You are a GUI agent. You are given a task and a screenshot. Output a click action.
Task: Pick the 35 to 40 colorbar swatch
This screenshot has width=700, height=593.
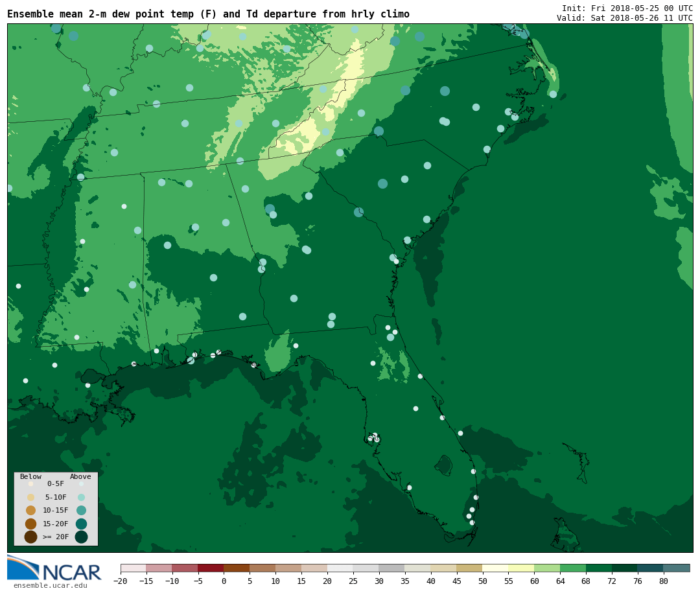(x=418, y=568)
